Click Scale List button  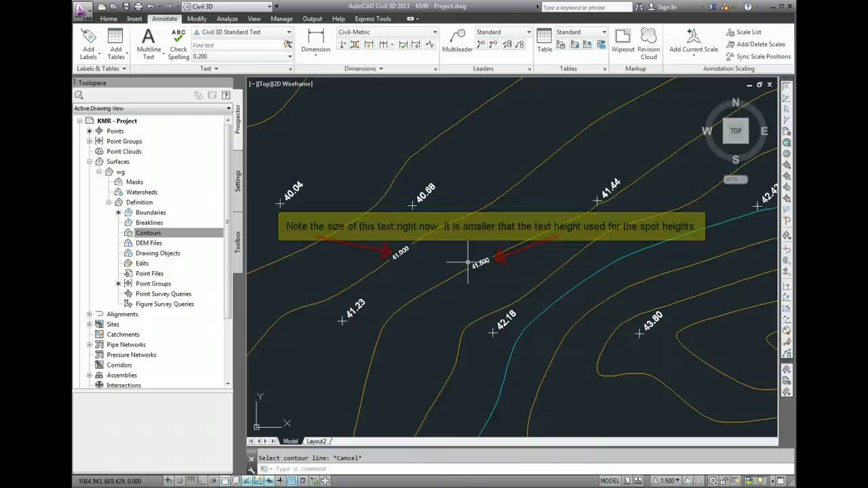(744, 32)
